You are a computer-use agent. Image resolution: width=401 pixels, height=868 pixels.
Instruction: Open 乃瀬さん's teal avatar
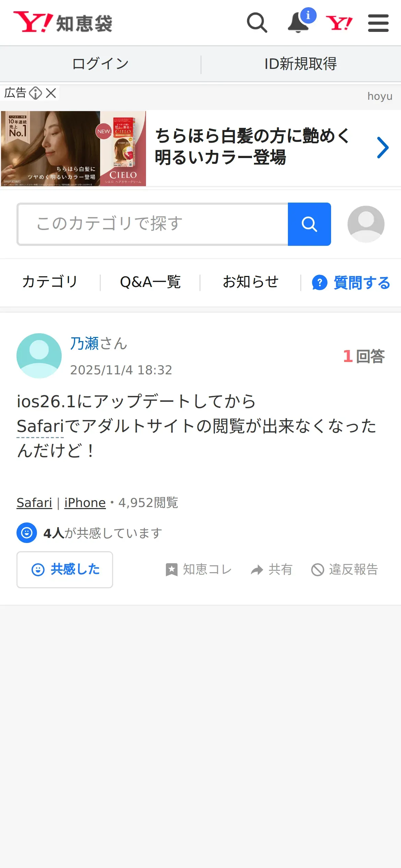39,356
